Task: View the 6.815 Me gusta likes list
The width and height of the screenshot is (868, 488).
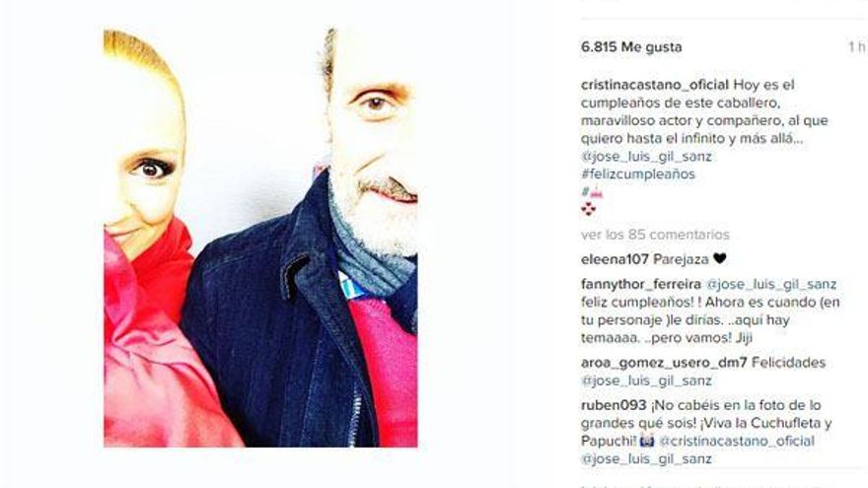Action: tap(631, 47)
